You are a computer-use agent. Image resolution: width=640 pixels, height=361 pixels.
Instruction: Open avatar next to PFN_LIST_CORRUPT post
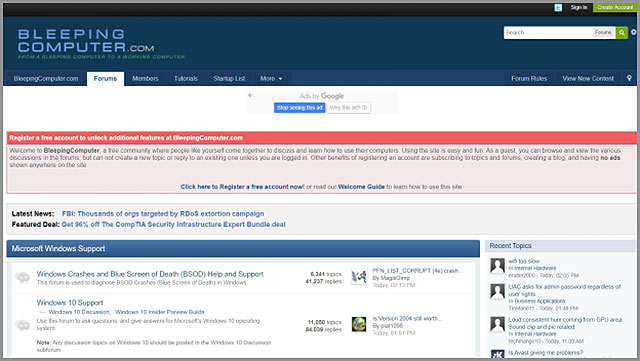pos(359,277)
